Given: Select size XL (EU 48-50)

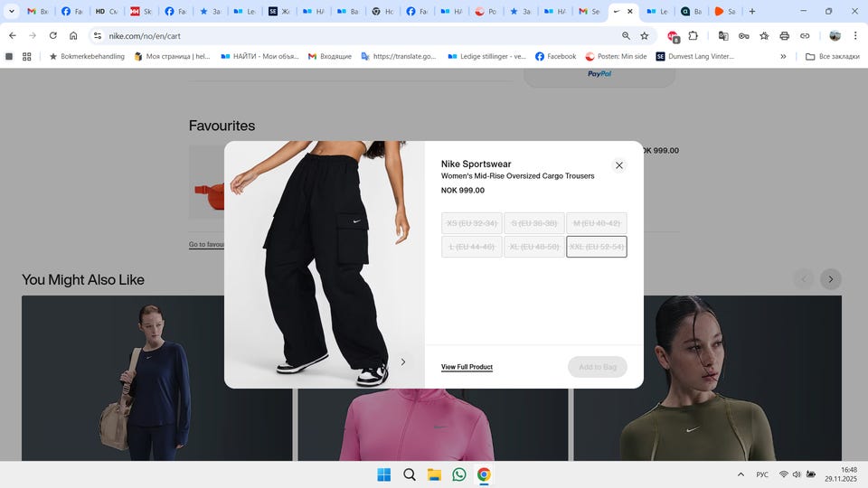Looking at the screenshot, I should [534, 247].
